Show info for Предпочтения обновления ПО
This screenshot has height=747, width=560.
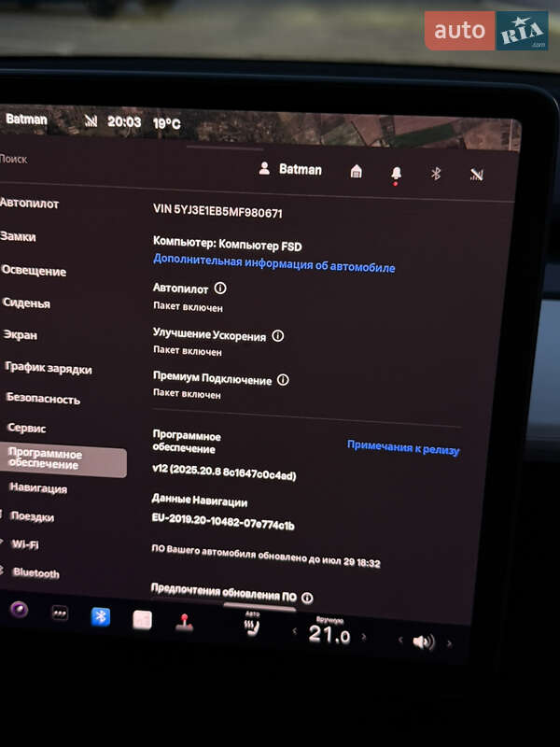[308, 598]
